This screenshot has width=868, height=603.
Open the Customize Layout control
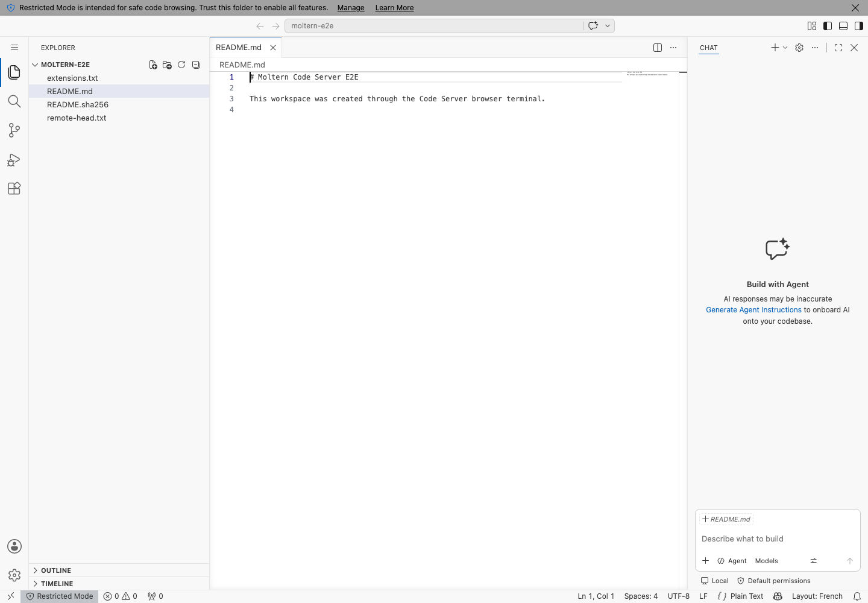coord(812,26)
